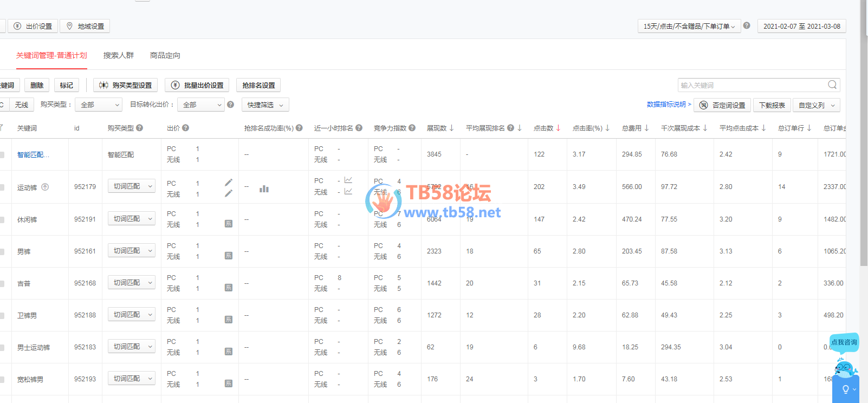
Task: Tick the checkbox for 休闲裤 row
Action: point(2,220)
